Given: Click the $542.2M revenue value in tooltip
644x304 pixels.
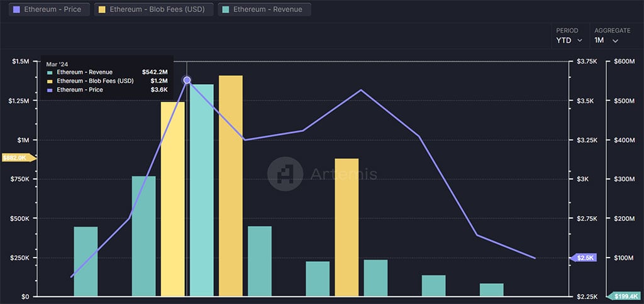Looking at the screenshot, I should pos(155,72).
